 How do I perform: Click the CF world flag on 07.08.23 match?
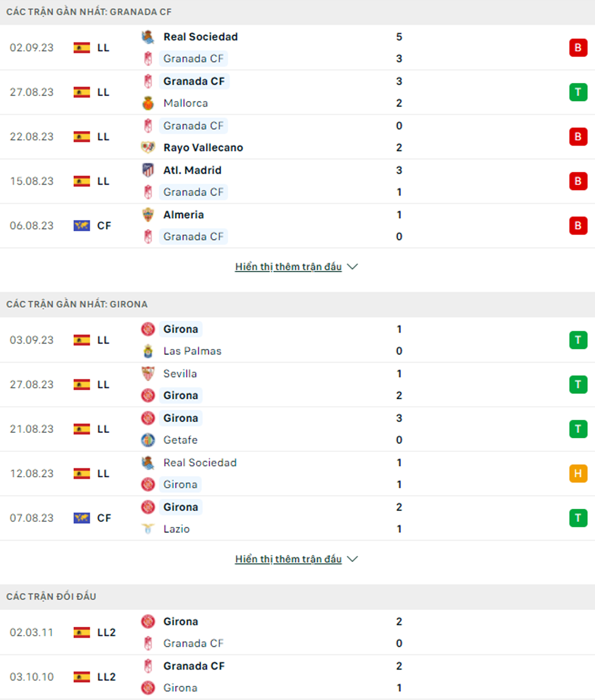click(x=82, y=518)
